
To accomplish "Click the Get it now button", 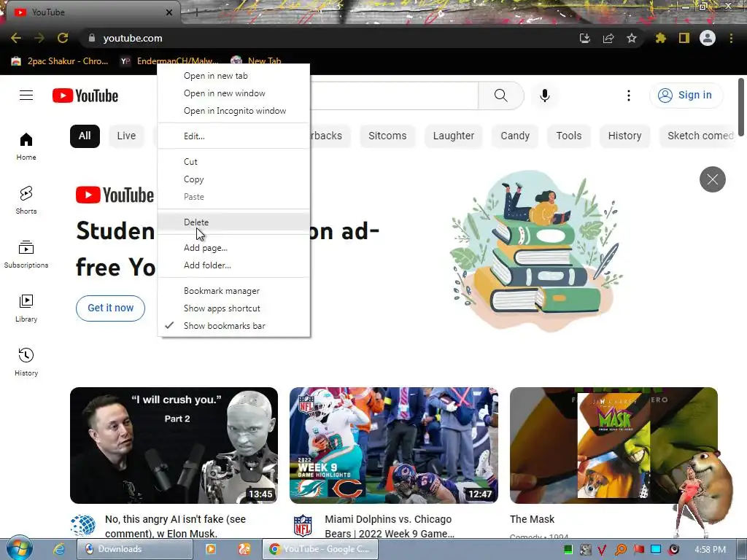I will pyautogui.click(x=111, y=308).
